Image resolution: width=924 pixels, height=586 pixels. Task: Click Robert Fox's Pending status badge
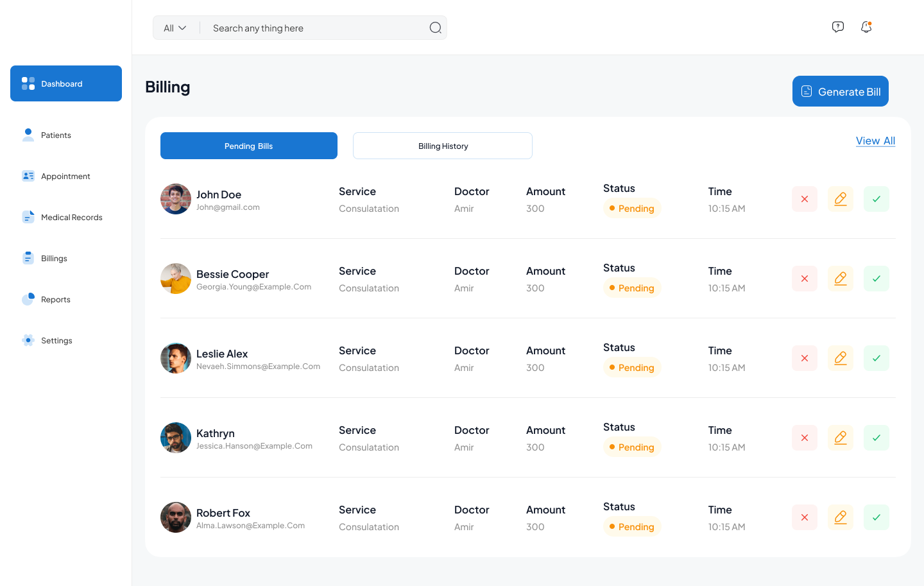pos(632,527)
